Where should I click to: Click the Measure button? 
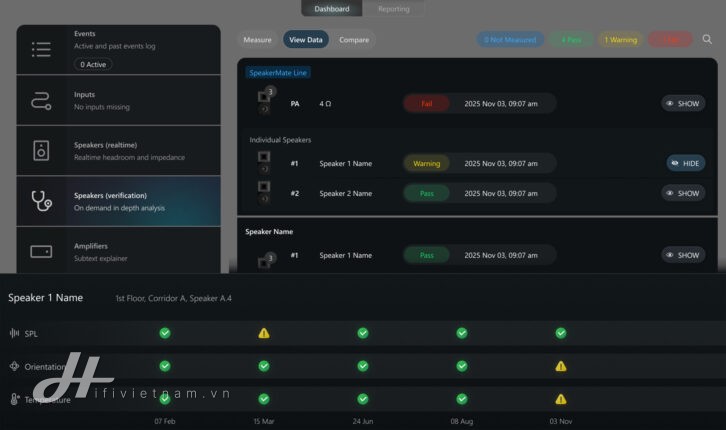[x=257, y=40]
